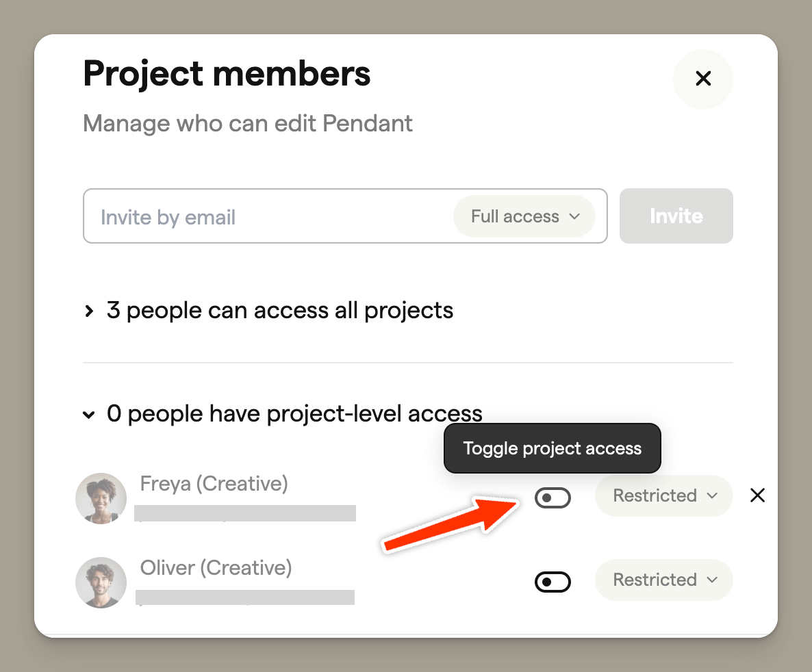This screenshot has width=812, height=672.
Task: Click Oliver's profile avatar
Action: 101,582
